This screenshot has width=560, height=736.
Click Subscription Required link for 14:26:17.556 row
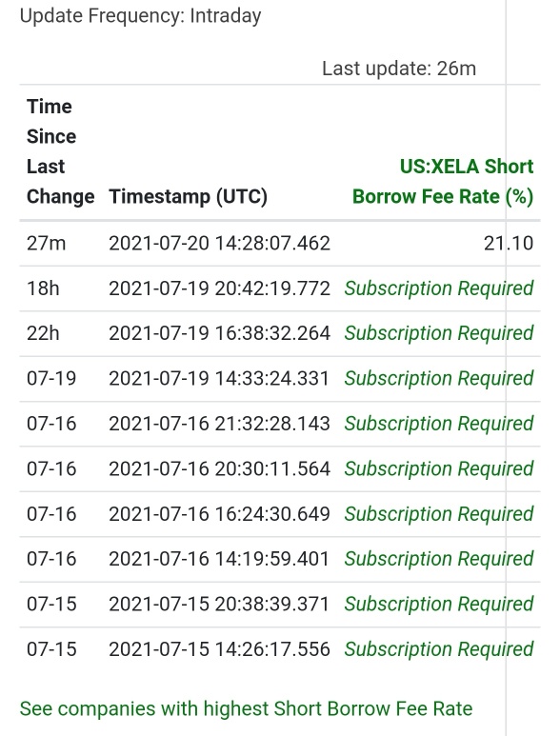439,649
